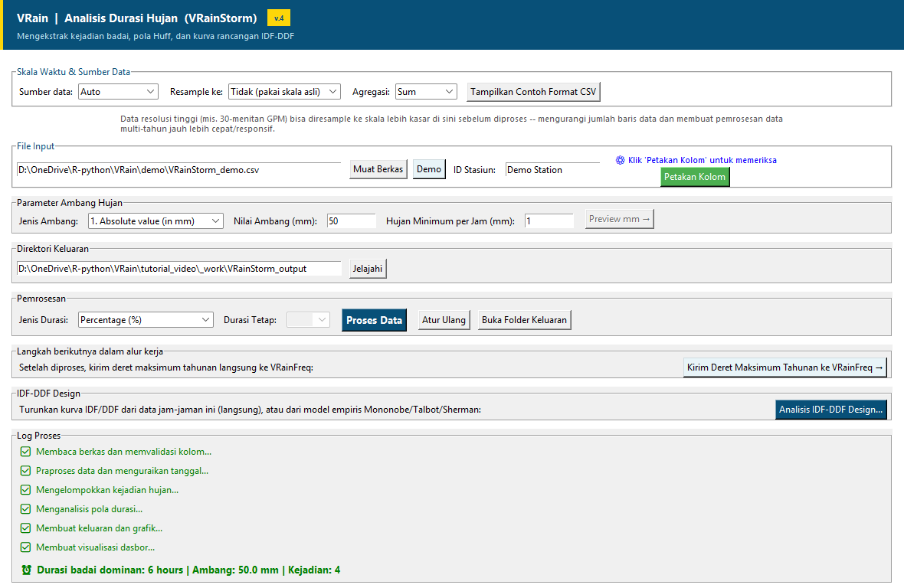Open the Sumber data dropdown

(118, 92)
